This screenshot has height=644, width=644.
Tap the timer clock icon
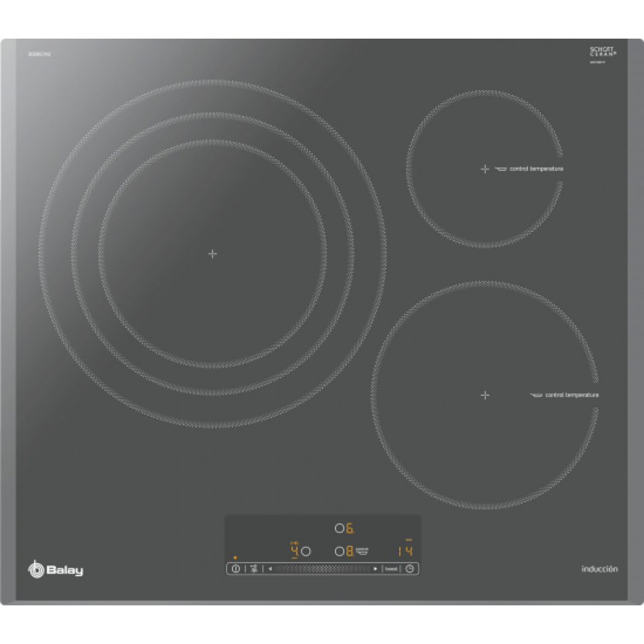[x=410, y=569]
